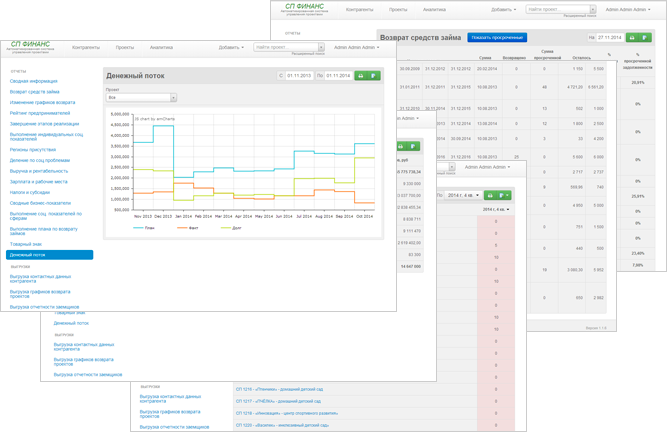Click the print icon next to the 2014 г. 4 кв. selector
The width and height of the screenshot is (667, 432).
(x=490, y=195)
